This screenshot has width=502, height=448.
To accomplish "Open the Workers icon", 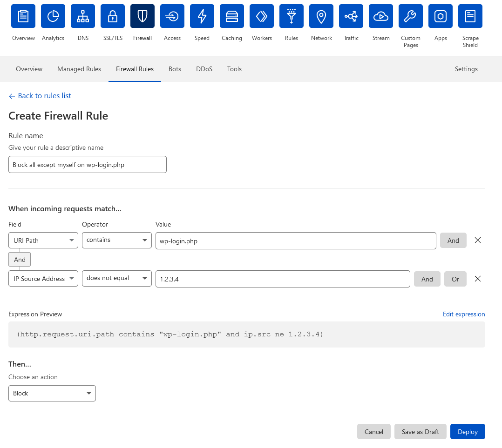I will coord(262,16).
